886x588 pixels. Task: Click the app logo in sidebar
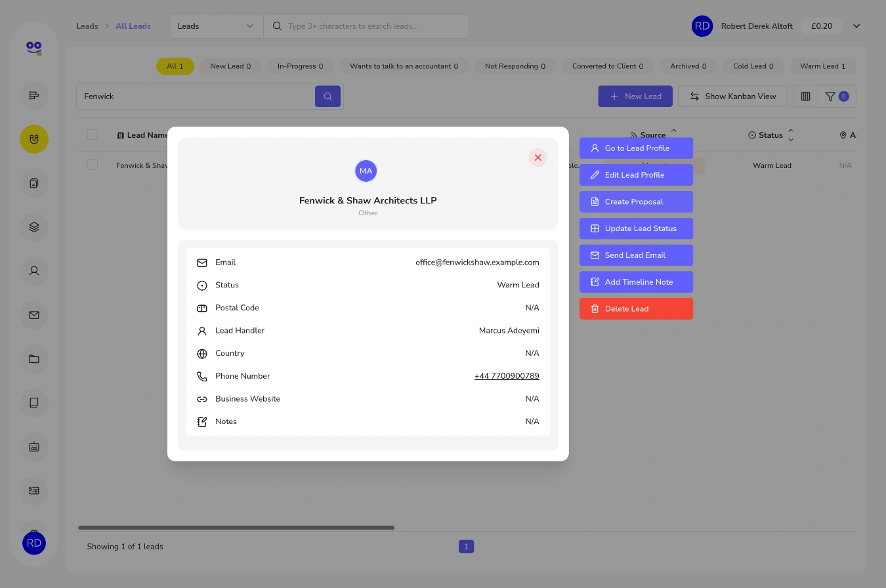(x=34, y=48)
